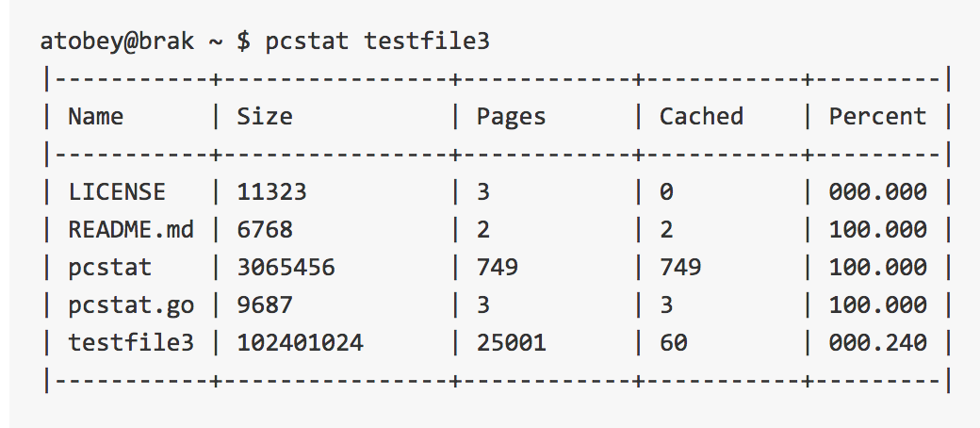This screenshot has width=980, height=428.
Task: Click the pcstat testfile3 command text
Action: 378,41
